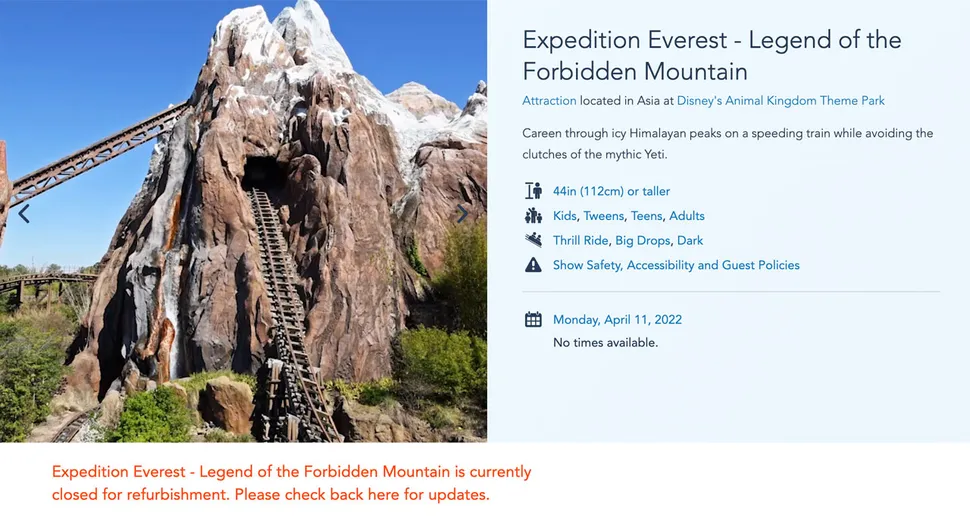Click the Tweens age link
The image size is (970, 520).
(x=603, y=216)
